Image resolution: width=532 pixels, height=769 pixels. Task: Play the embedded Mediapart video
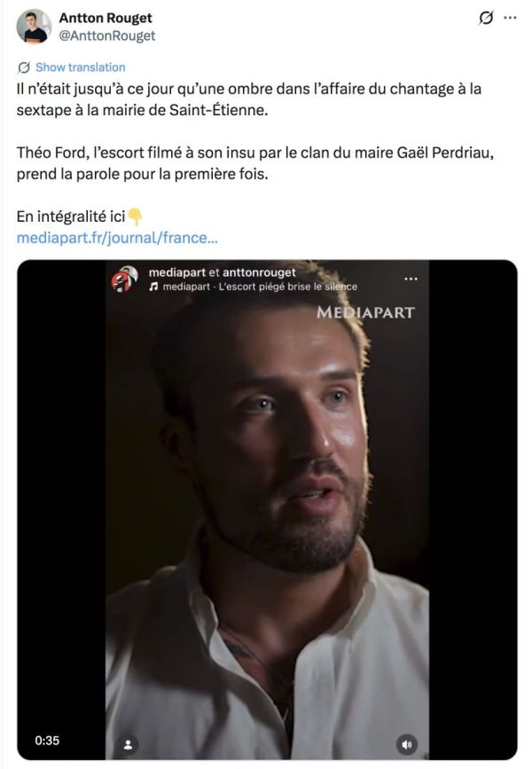(x=266, y=514)
